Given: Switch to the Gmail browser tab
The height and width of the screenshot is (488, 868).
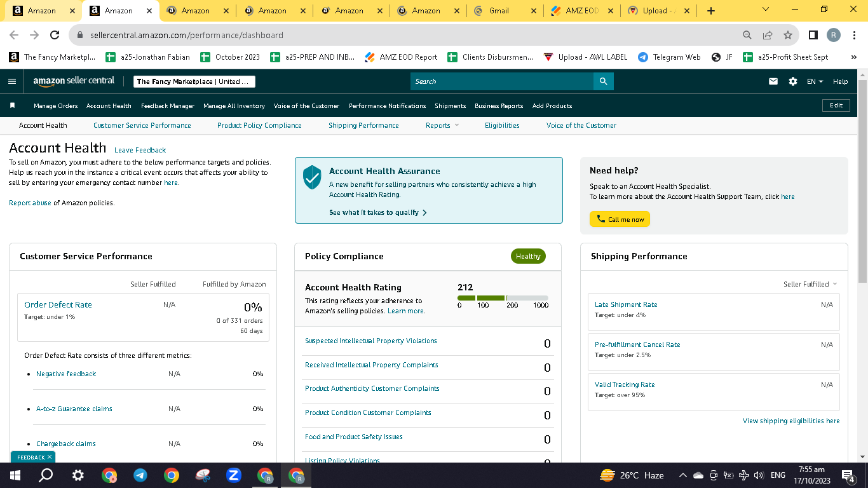Looking at the screenshot, I should [x=499, y=11].
